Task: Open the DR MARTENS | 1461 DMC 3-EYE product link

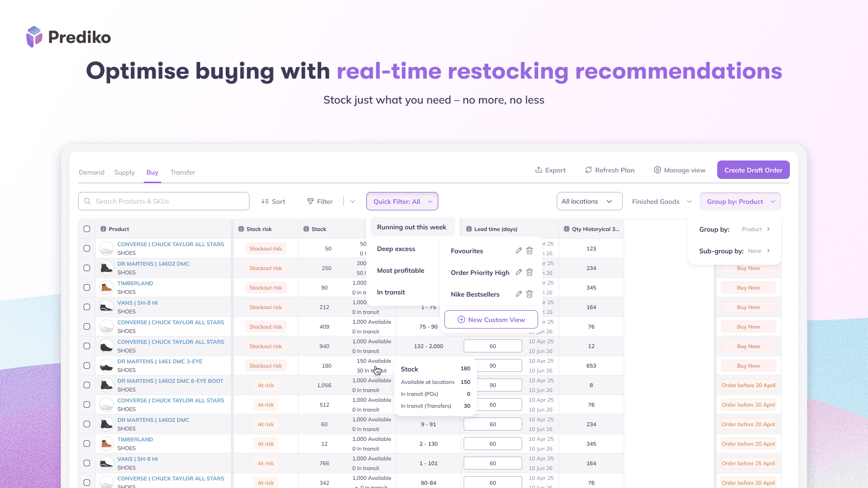Action: [160, 361]
